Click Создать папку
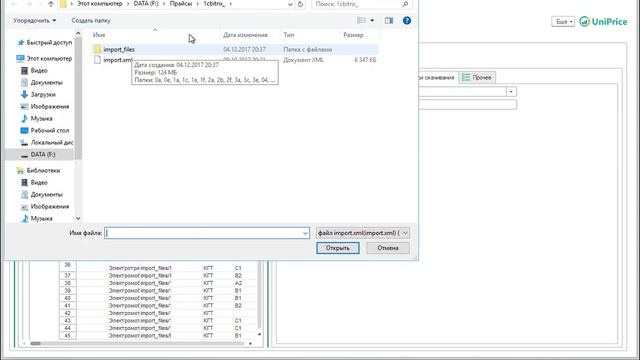Viewport: 640px width, 360px height. pyautogui.click(x=91, y=20)
